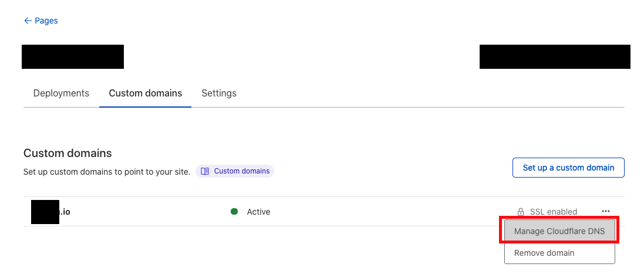Click the .io domain name in the row
Viewport: 644px width, 277px height.
[65, 212]
